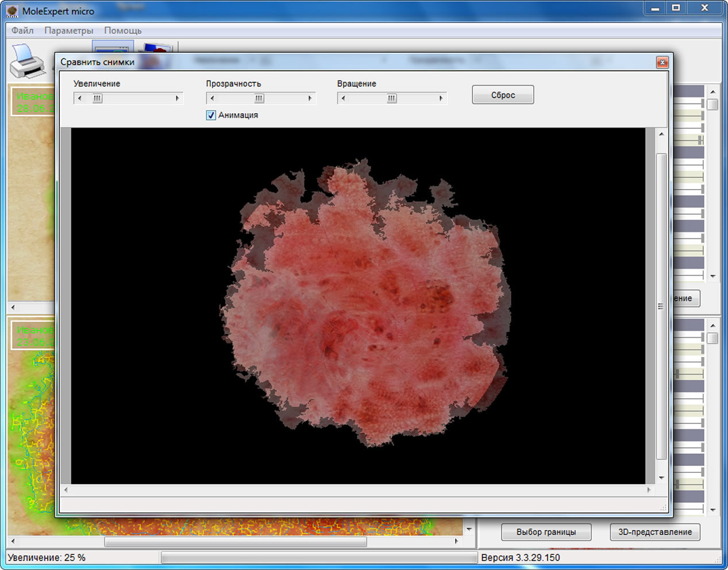
Task: Click the Увеличение slider thumb
Action: (98, 98)
